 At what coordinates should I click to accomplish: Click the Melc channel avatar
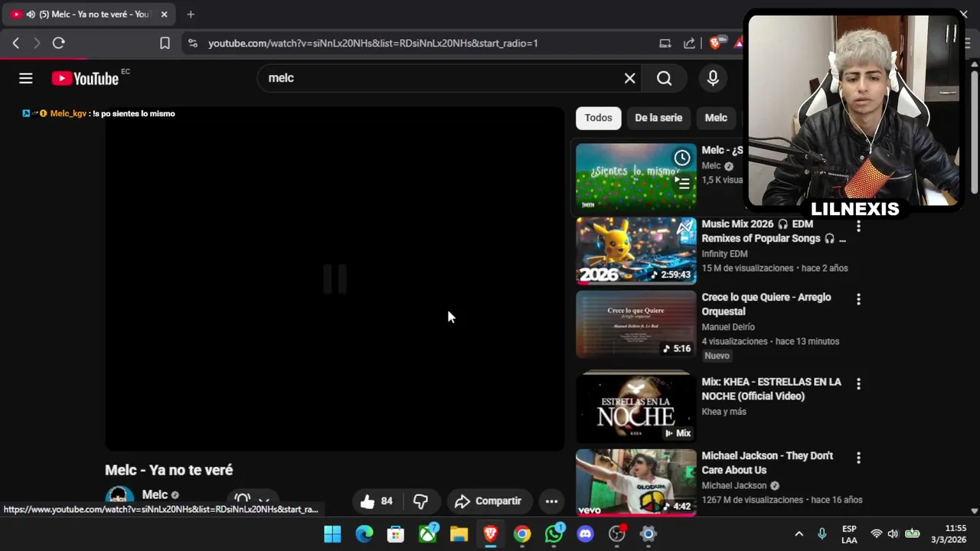[x=119, y=496]
